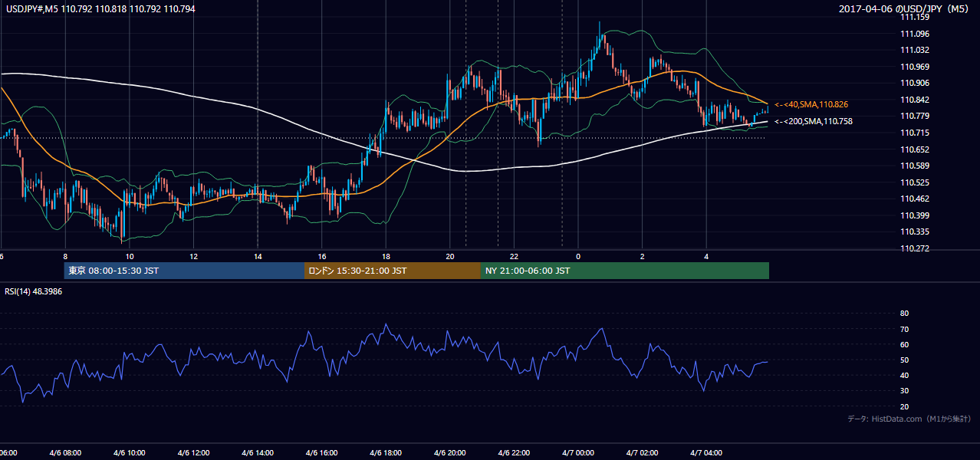980x460 pixels.
Task: Click the HistData.com data source credit
Action: pos(909,419)
